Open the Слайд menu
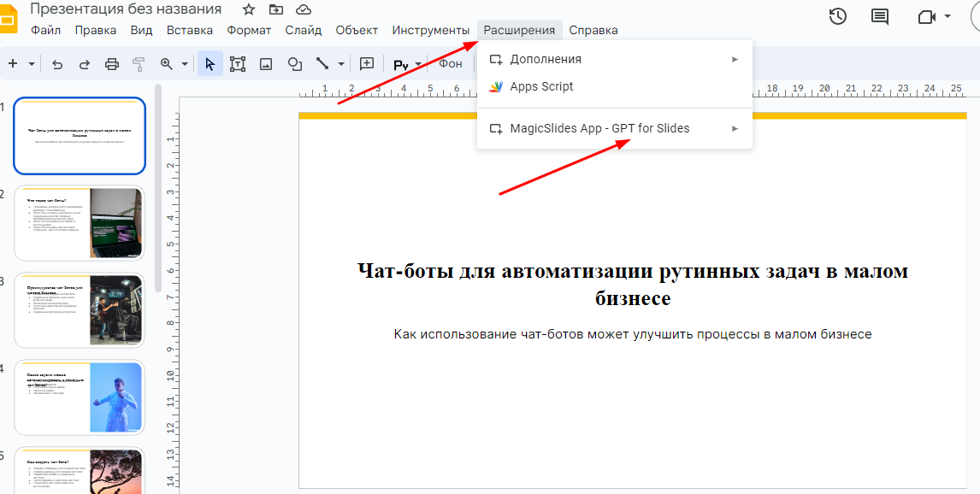Screen dimensions: 980x494 tap(303, 30)
